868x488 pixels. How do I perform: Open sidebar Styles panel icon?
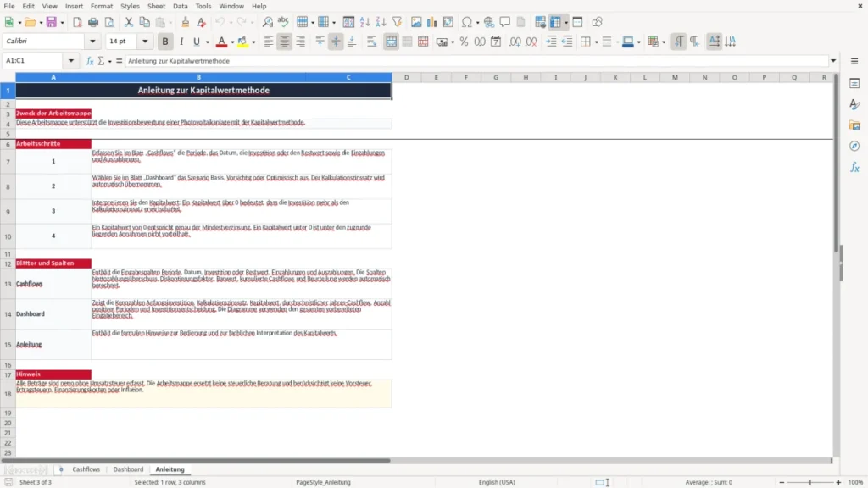854,104
